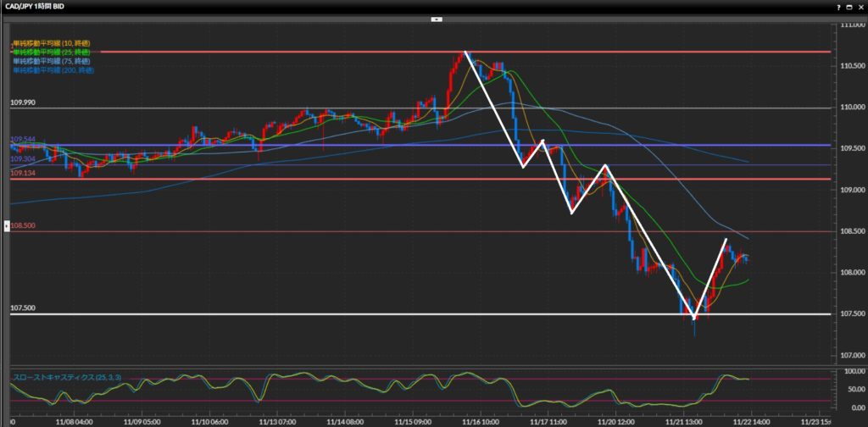Viewport: 868px width, 427px height.
Task: Select the 109.304 price line label
Action: pyautogui.click(x=23, y=158)
